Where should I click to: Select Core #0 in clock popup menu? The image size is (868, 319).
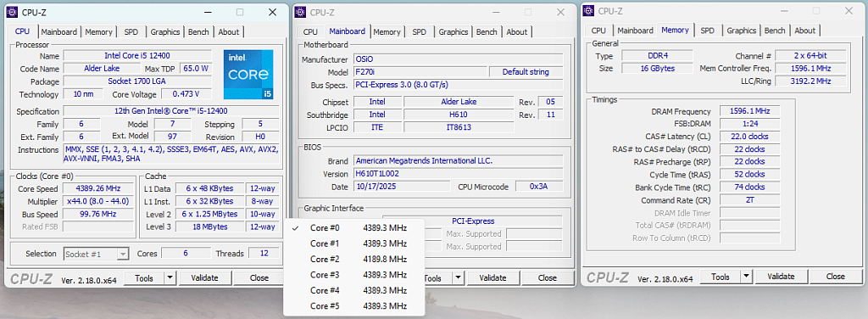pyautogui.click(x=354, y=227)
